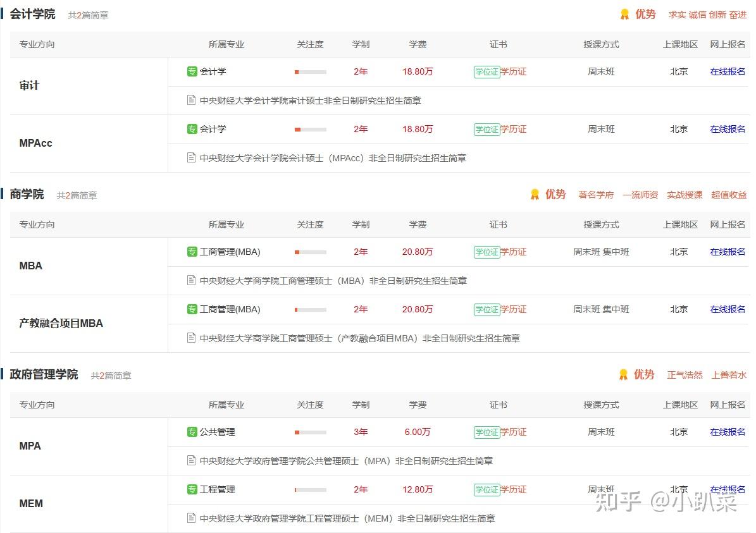The image size is (756, 533).
Task: Open 公共管理硕士（MPA）招生简章
Action: (346, 461)
